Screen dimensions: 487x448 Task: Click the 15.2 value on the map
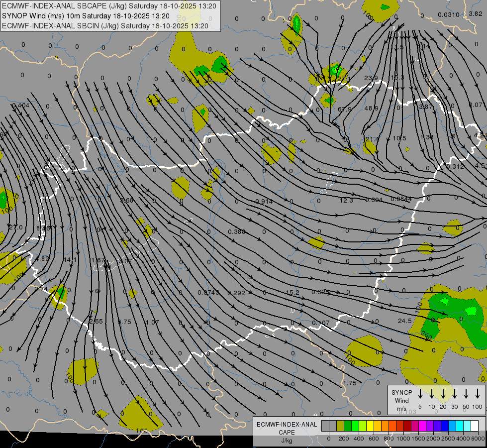tap(292, 293)
